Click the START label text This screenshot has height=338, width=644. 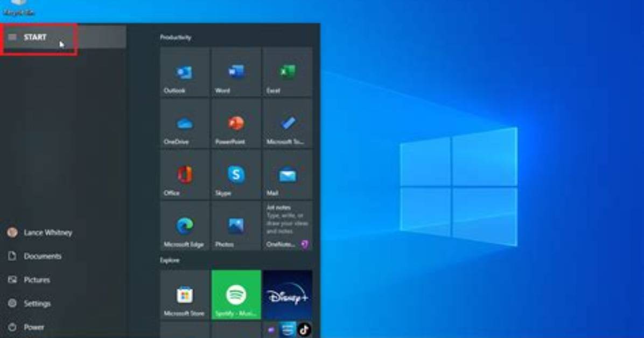point(35,37)
